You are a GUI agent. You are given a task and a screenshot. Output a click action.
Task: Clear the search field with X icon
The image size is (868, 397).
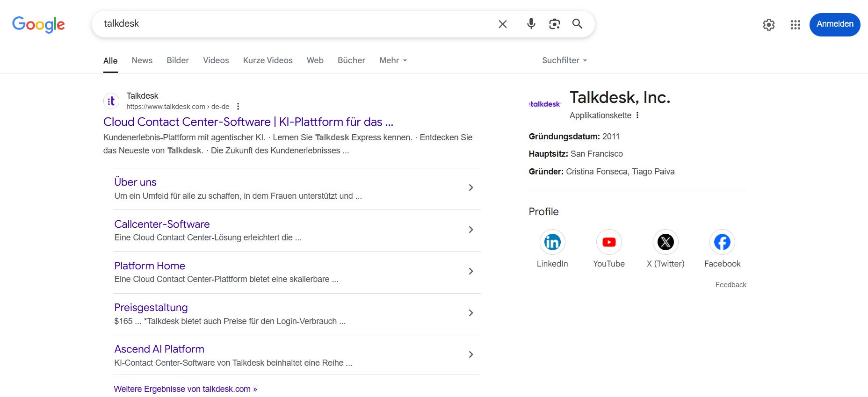tap(503, 24)
